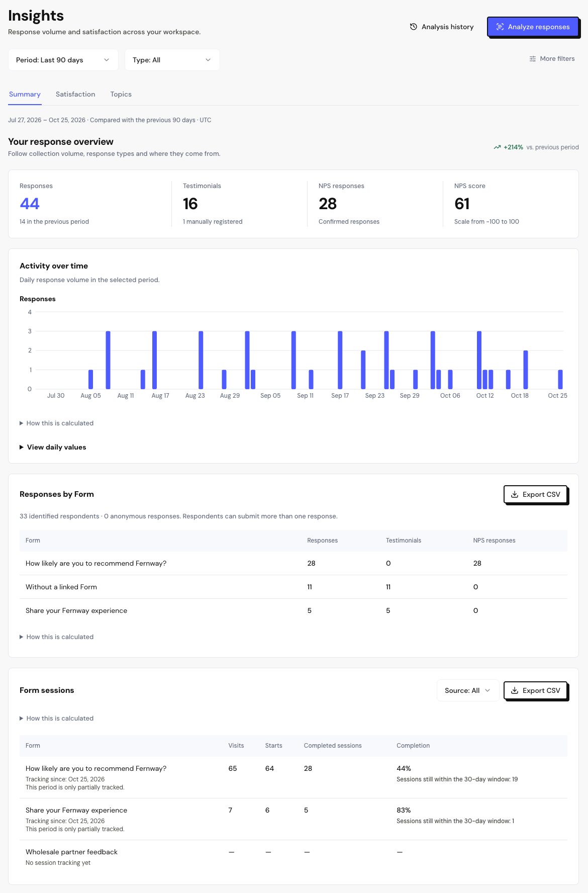Click 'Share your Fernway experience' in Responses by Form
The image size is (588, 893).
tap(76, 611)
